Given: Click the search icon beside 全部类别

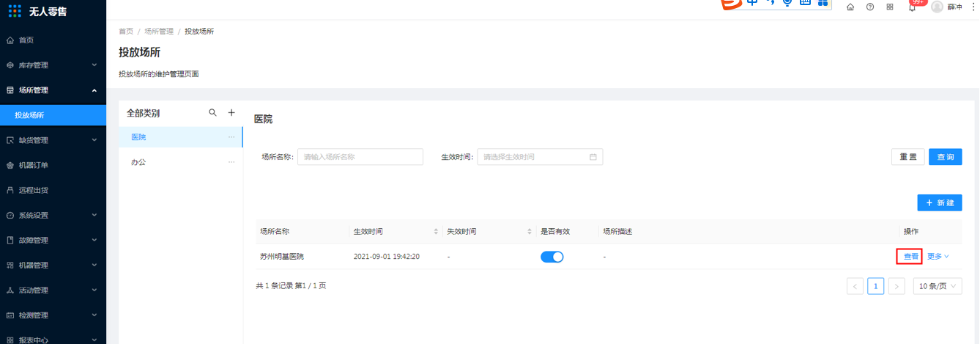Looking at the screenshot, I should click(x=212, y=113).
